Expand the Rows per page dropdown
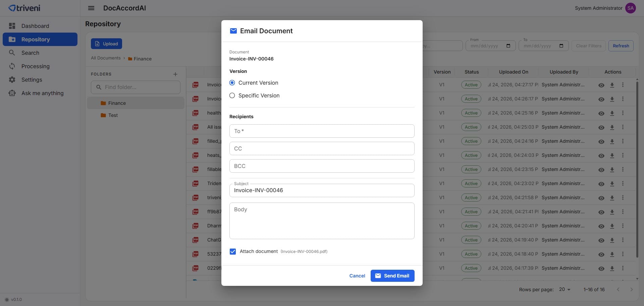 (565, 290)
